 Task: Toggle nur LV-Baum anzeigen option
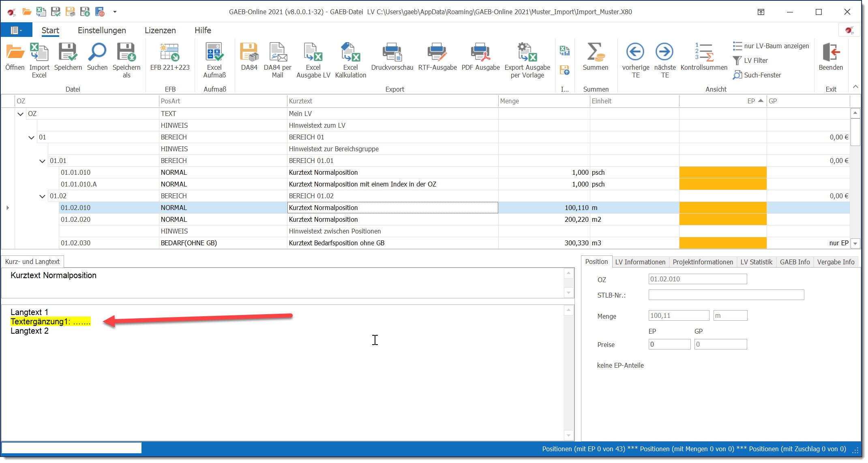[x=771, y=46]
